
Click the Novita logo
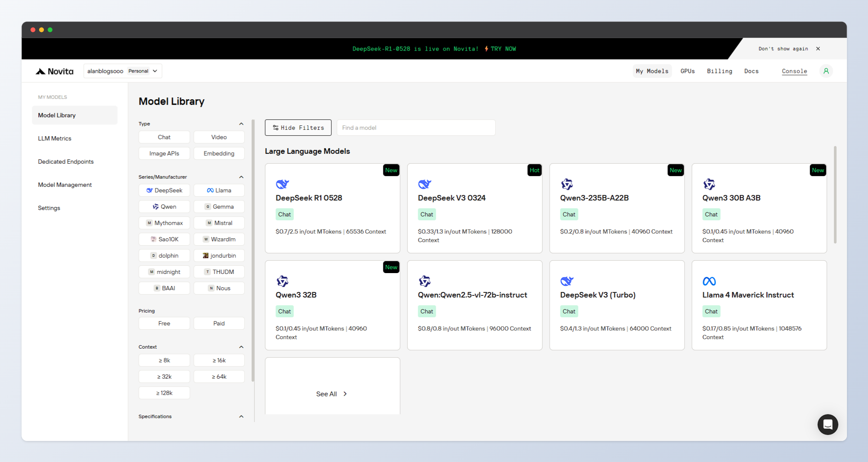(55, 71)
